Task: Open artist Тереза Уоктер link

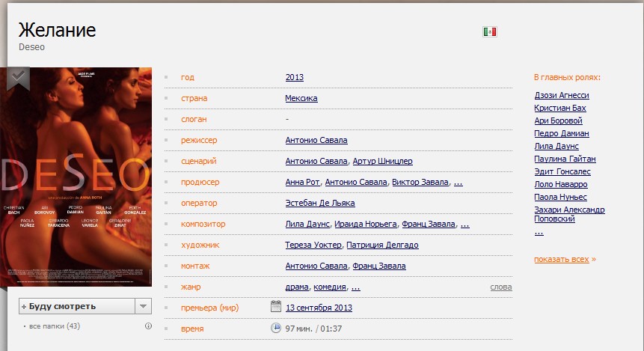Action: click(313, 245)
